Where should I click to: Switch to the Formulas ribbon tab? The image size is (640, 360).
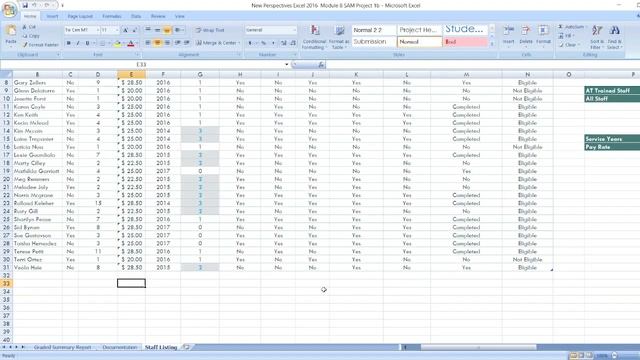pyautogui.click(x=111, y=16)
